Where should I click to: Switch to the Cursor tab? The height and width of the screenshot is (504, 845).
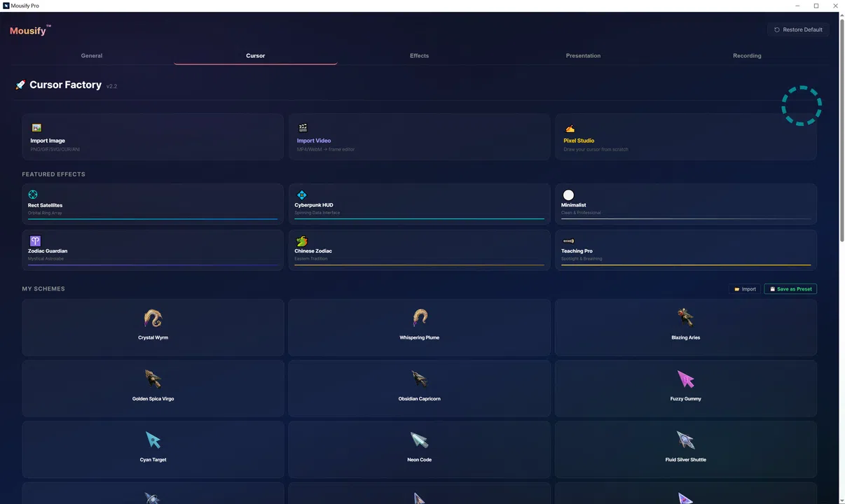point(256,56)
